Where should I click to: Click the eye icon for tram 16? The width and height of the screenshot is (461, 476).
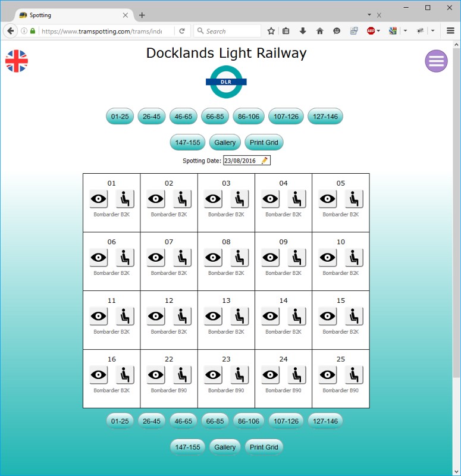tap(99, 375)
